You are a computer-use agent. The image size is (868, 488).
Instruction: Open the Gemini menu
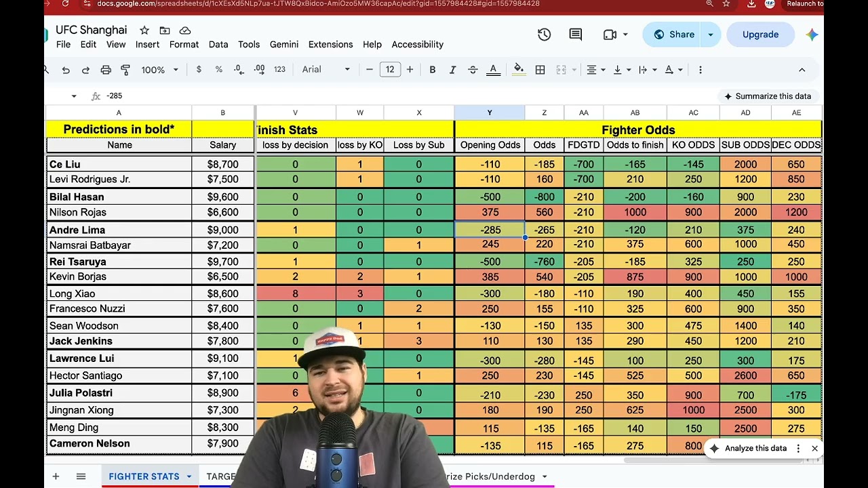click(x=284, y=45)
